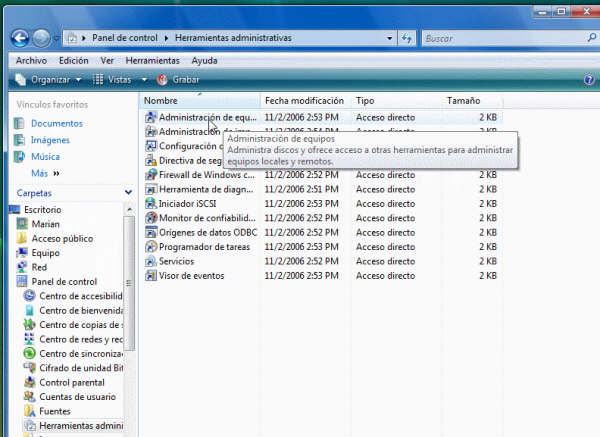Click the Programador de tareas icon
This screenshot has height=437, width=600.
point(151,247)
